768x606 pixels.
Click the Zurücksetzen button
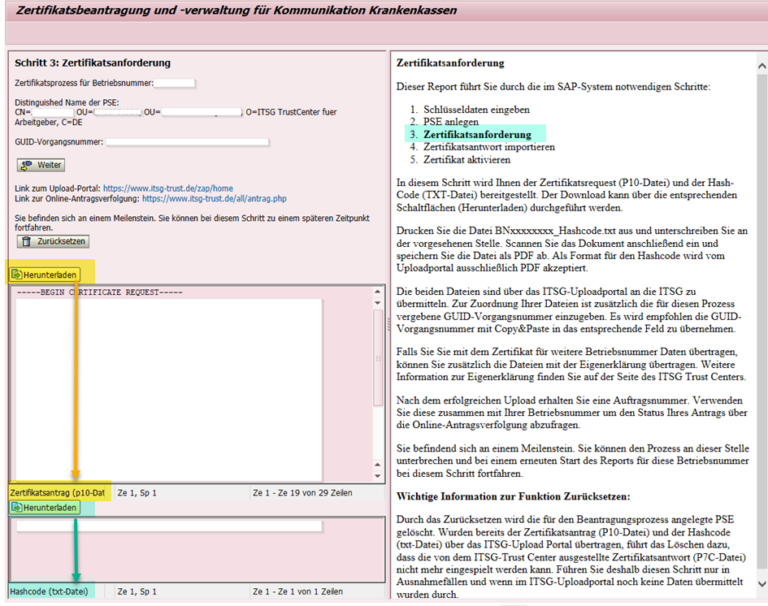point(53,241)
